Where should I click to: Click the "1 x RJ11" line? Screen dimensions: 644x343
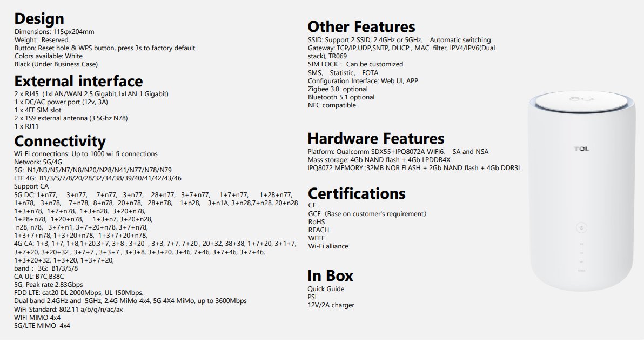26,126
